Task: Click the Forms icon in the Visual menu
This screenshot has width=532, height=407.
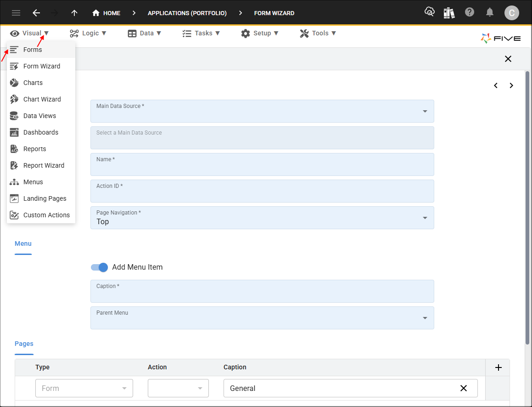Action: pos(14,50)
